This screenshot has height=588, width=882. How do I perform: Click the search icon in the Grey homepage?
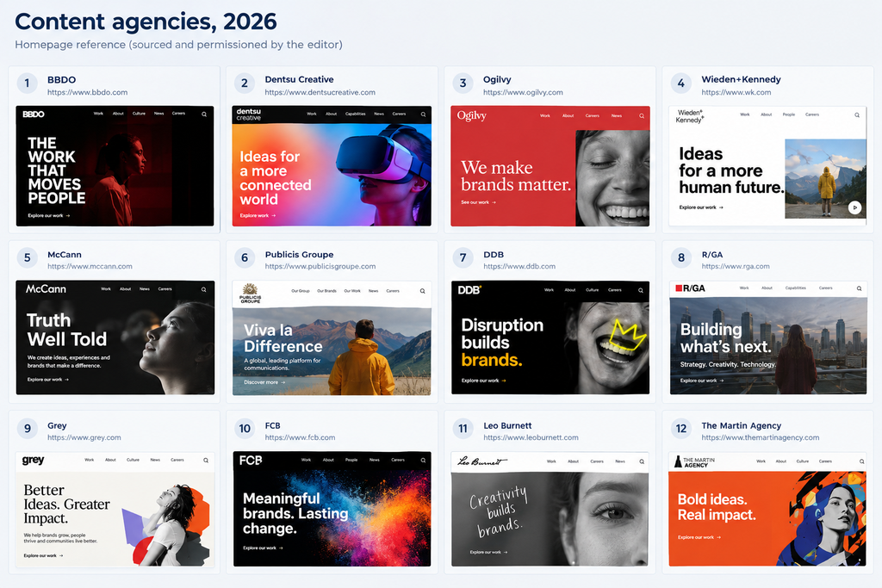[x=206, y=460]
